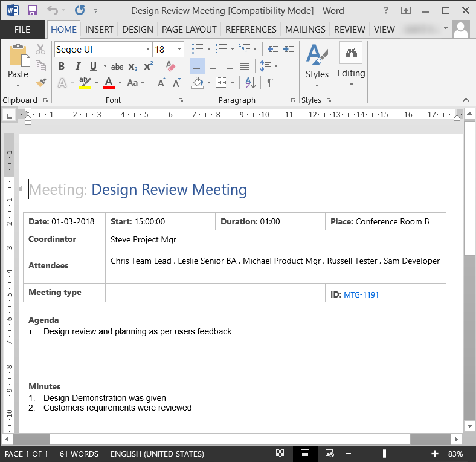Open the PAGE LAYOUT tab
476x462 pixels.
pyautogui.click(x=189, y=29)
